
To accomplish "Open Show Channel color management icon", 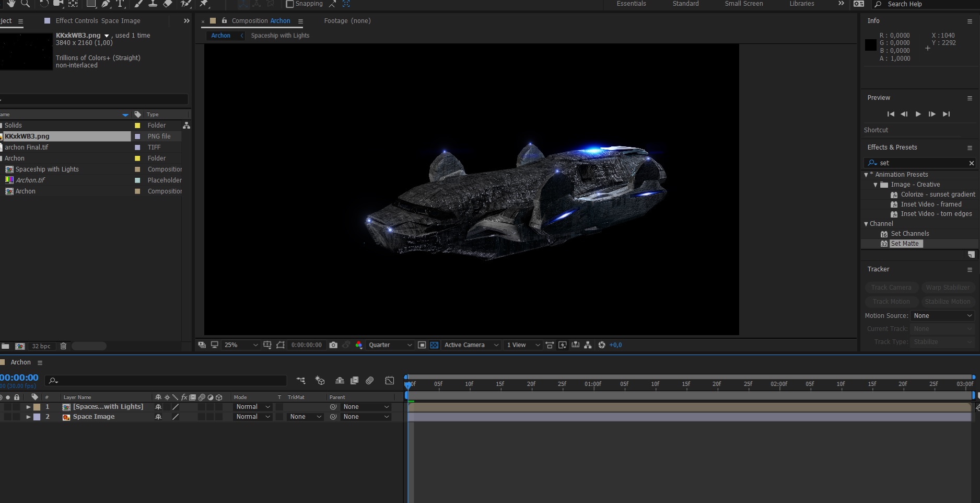I will (x=359, y=345).
